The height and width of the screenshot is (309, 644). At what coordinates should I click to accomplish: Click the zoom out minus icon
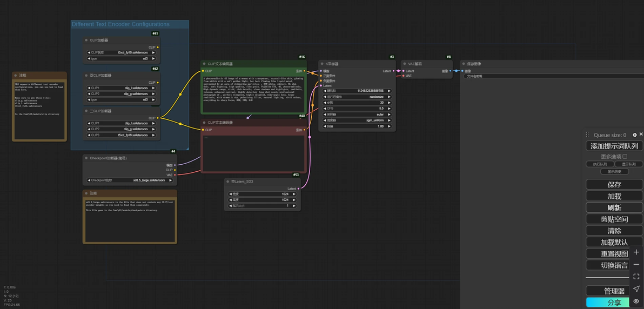tap(636, 264)
